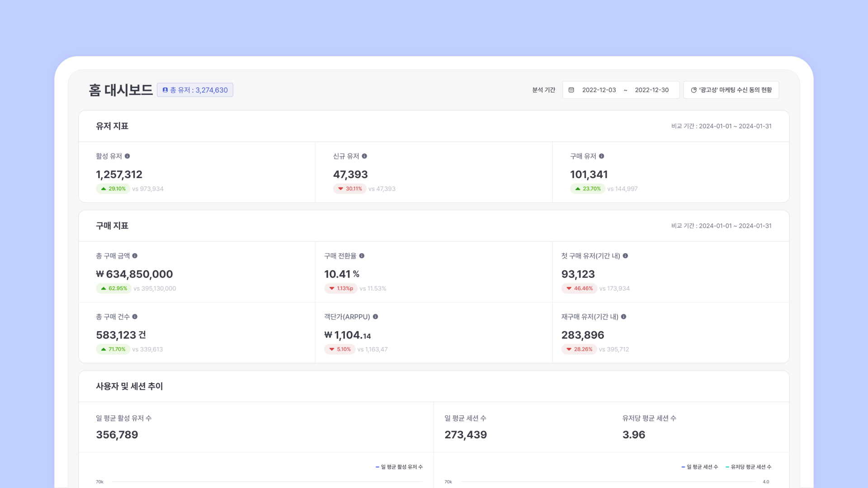
Task: Click info icon next to 활성 유저
Action: click(x=127, y=156)
